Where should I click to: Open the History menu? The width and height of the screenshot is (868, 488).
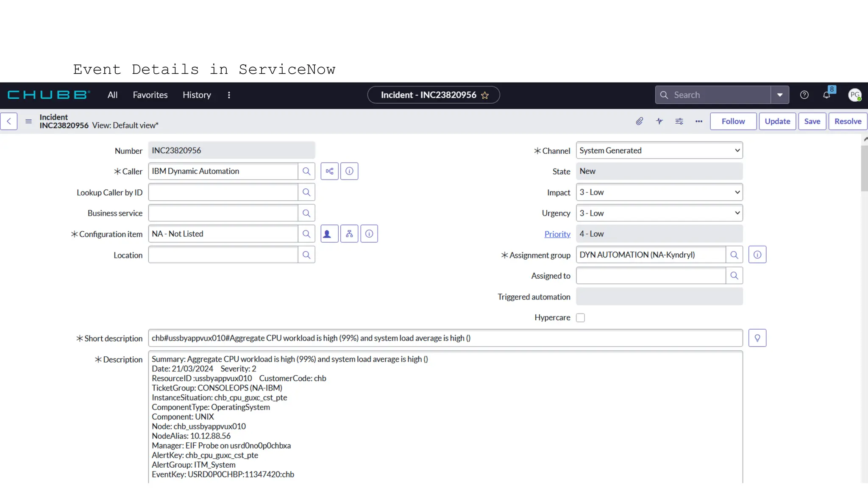coord(197,95)
